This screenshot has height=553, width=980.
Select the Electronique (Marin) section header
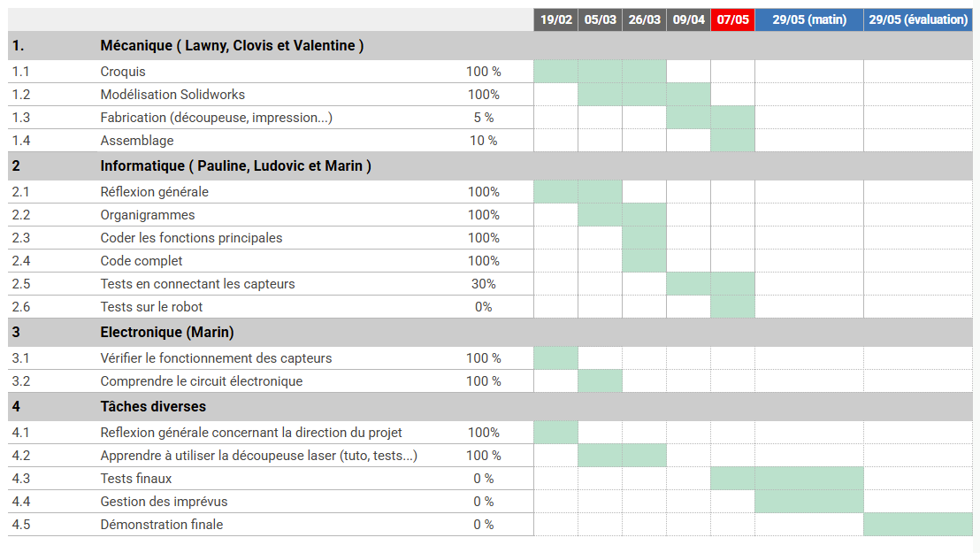click(167, 333)
